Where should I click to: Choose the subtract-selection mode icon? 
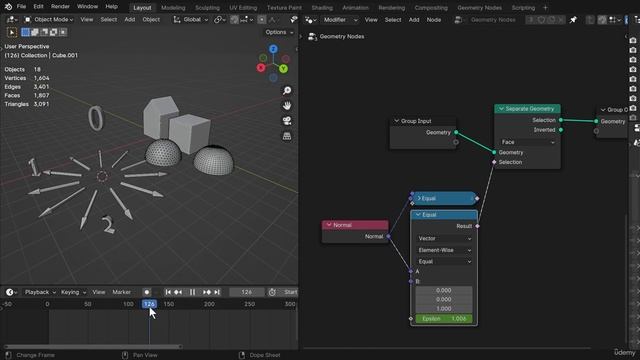coord(44,32)
